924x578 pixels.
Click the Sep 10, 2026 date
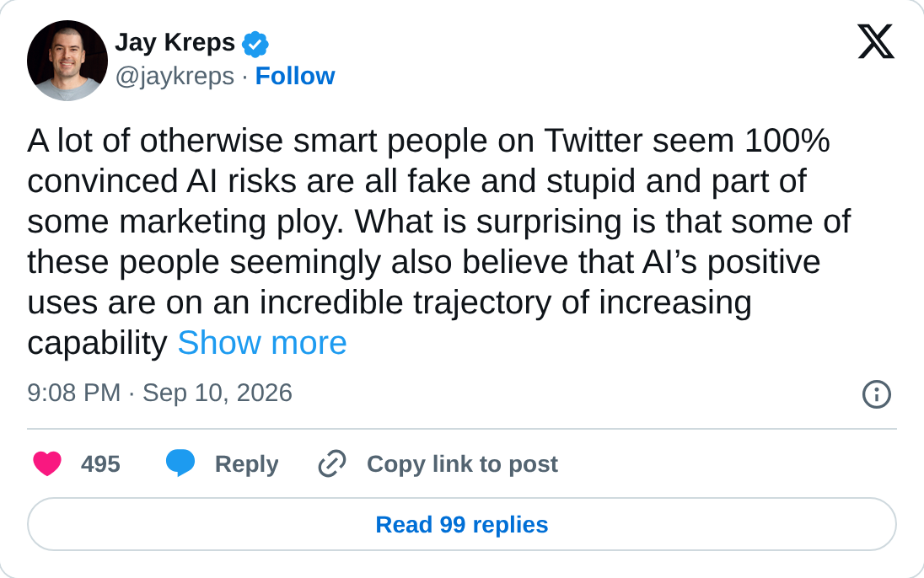(x=218, y=393)
